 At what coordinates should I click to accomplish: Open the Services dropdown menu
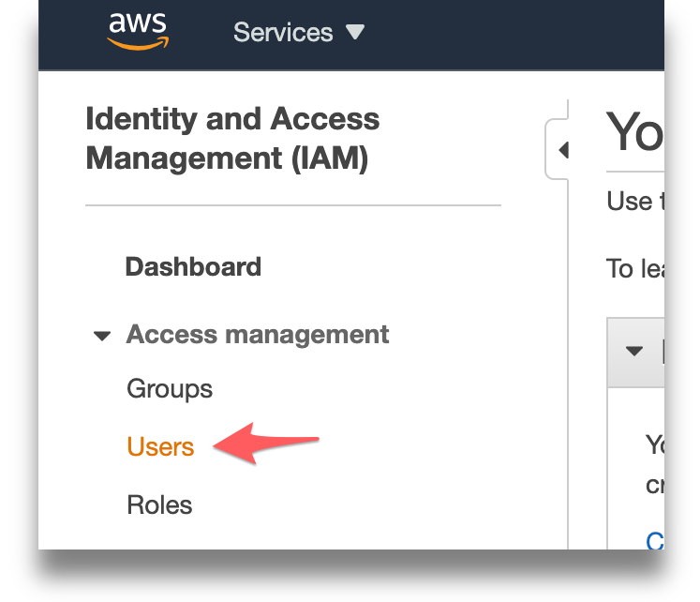pos(299,32)
